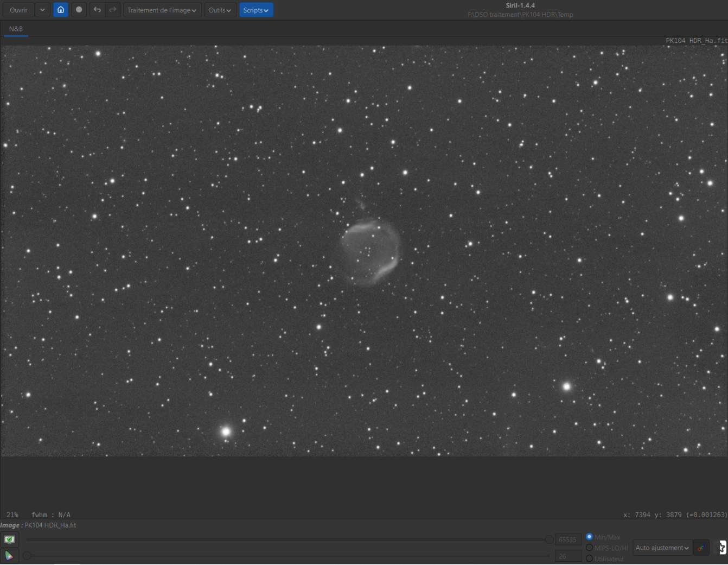This screenshot has height=565, width=728.
Task: Click the home icon button
Action: [x=61, y=10]
